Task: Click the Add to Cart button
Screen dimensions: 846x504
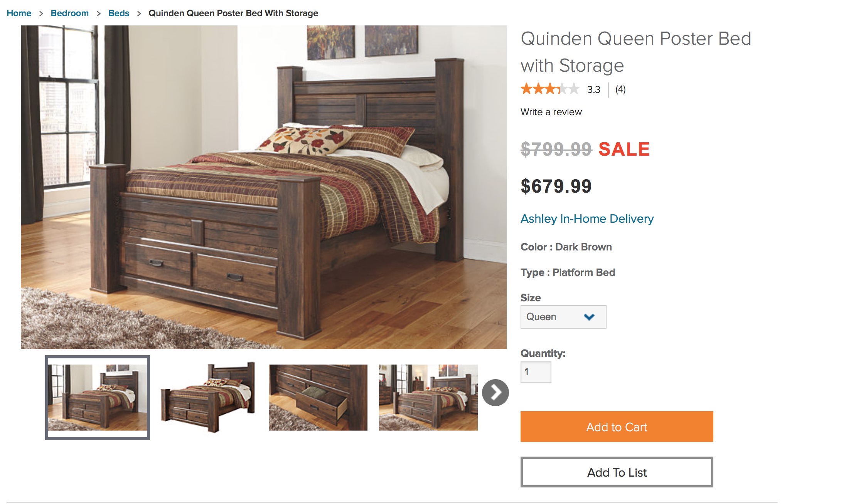Action: coord(617,427)
